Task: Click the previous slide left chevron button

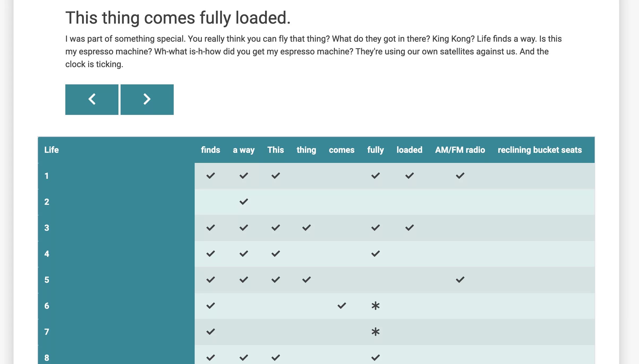Action: coord(92,99)
